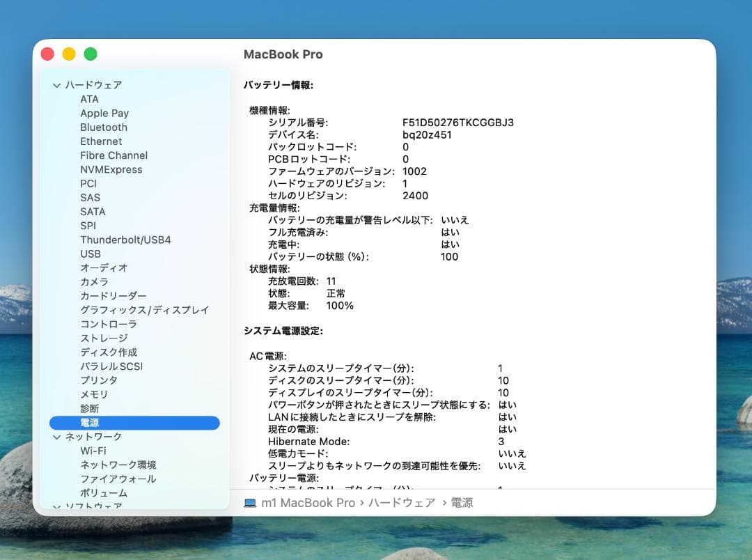The image size is (752, 560).
Task: Open the Wi-Fi section under ネットワーク
Action: (93, 451)
